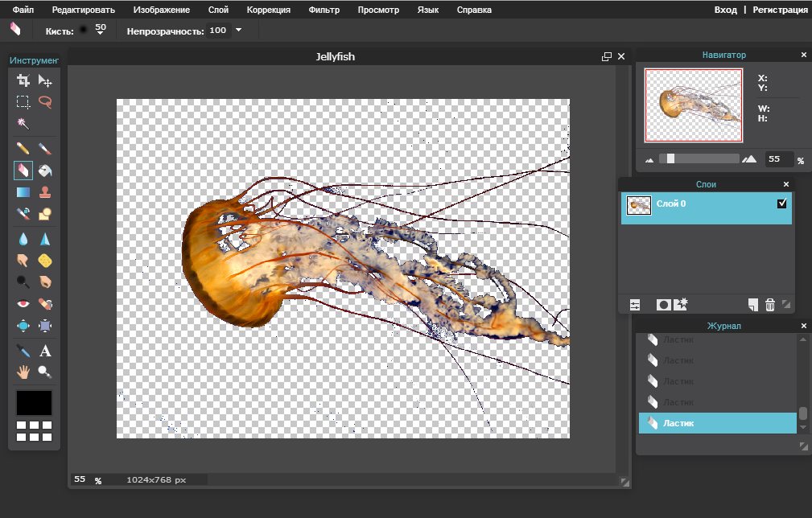Select the Crop tool
The height and width of the screenshot is (518, 812).
[x=23, y=80]
